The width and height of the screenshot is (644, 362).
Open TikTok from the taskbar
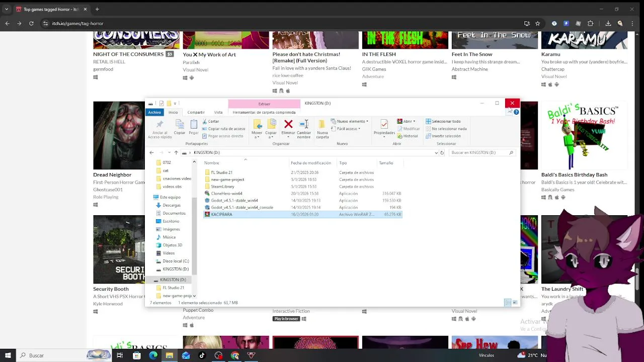tap(202, 355)
